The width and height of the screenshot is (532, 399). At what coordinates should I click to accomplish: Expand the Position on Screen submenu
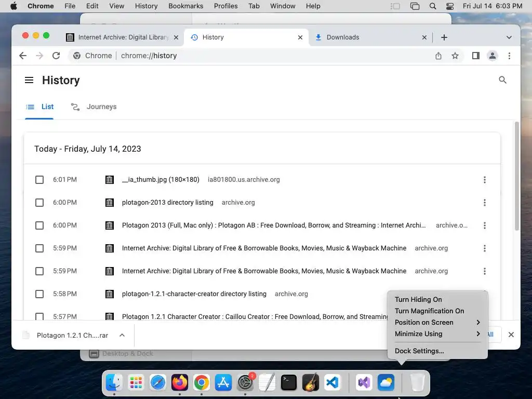click(x=437, y=322)
